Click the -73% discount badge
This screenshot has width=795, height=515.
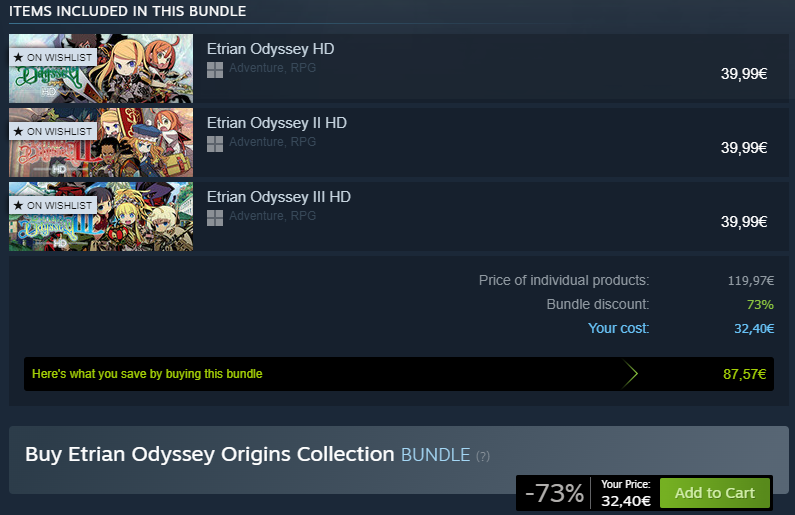coord(554,493)
